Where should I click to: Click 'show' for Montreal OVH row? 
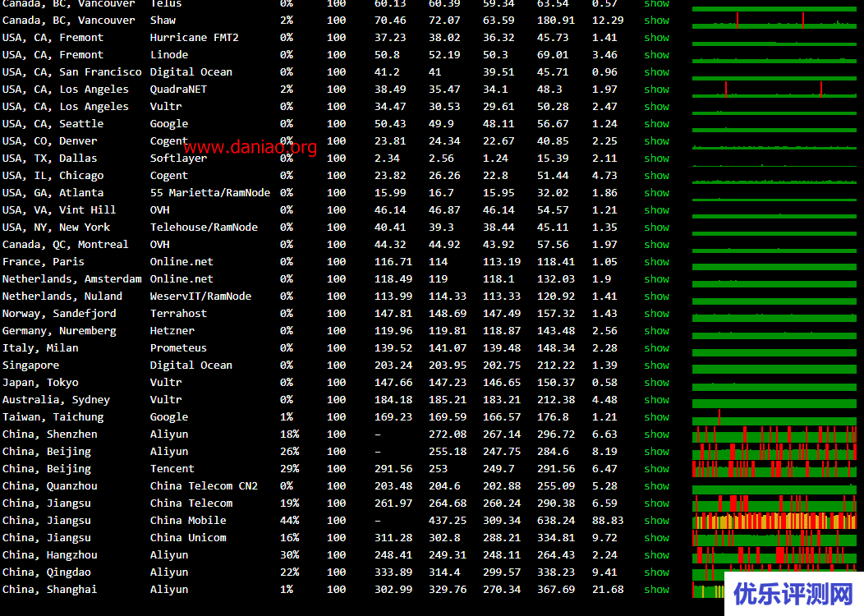[x=657, y=245]
